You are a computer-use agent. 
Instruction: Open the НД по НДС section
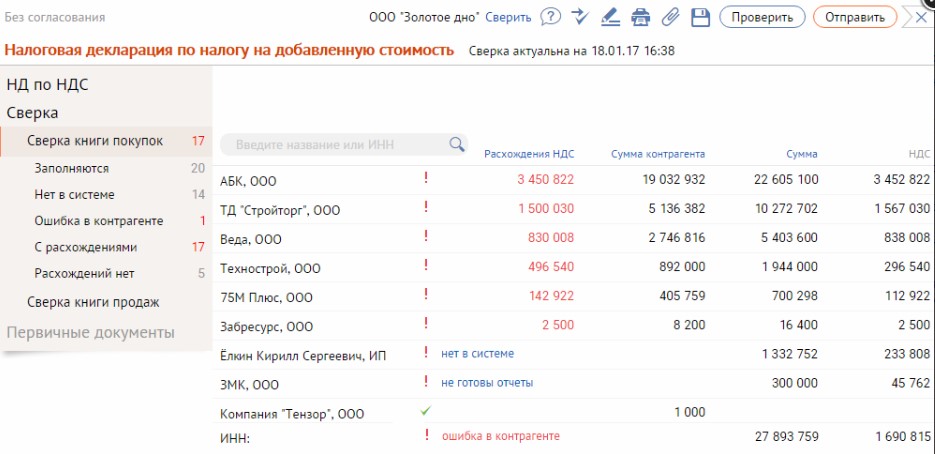coord(48,85)
